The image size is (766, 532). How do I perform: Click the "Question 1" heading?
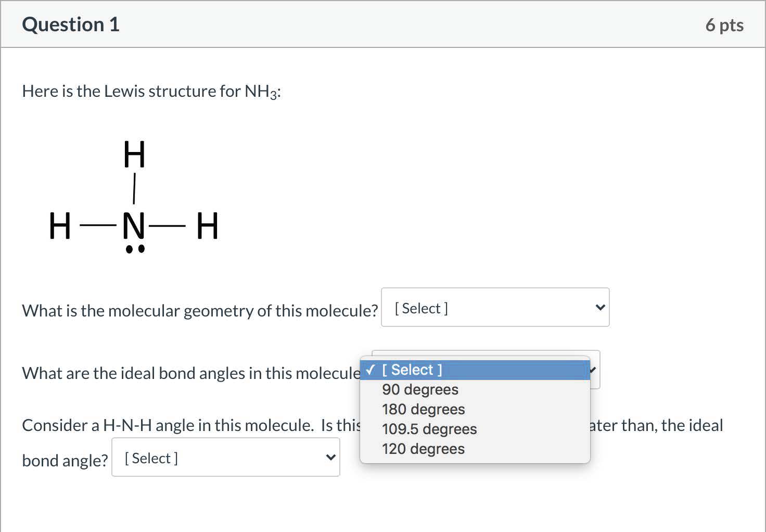(71, 24)
